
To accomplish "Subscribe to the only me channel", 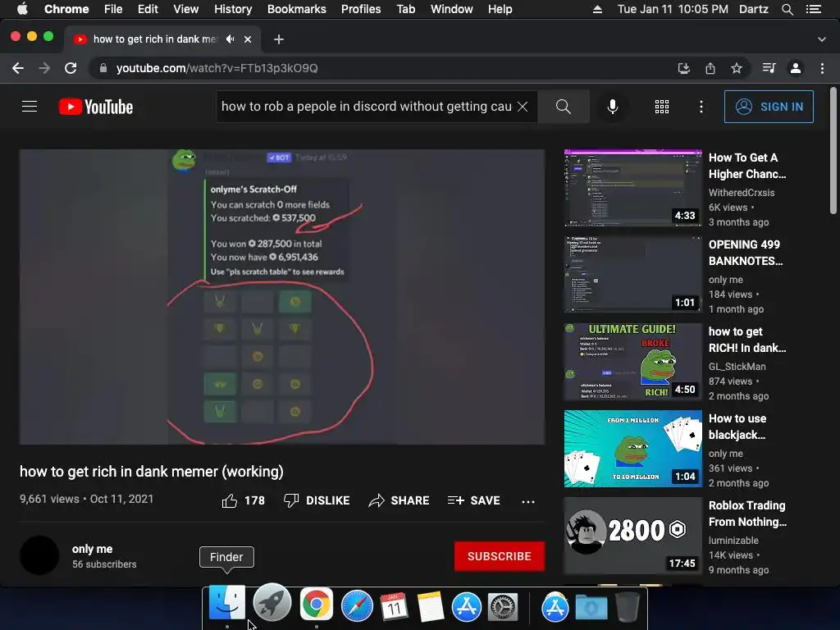I will coord(500,556).
